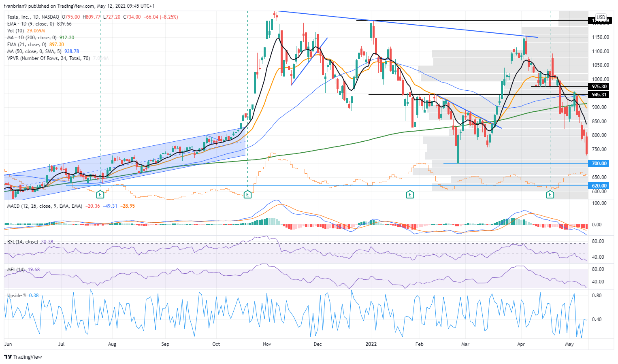Select the 1050.00 price axis value
618x364 pixels.
601,65
